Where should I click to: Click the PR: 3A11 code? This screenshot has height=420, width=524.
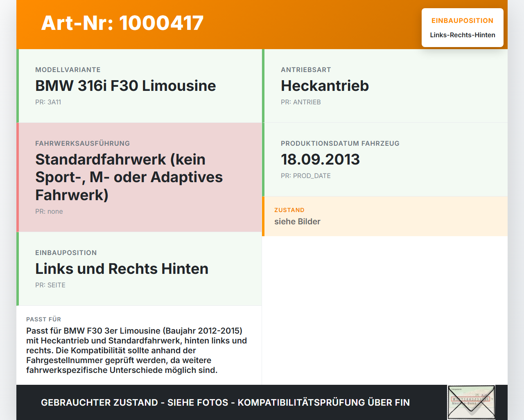pyautogui.click(x=48, y=102)
